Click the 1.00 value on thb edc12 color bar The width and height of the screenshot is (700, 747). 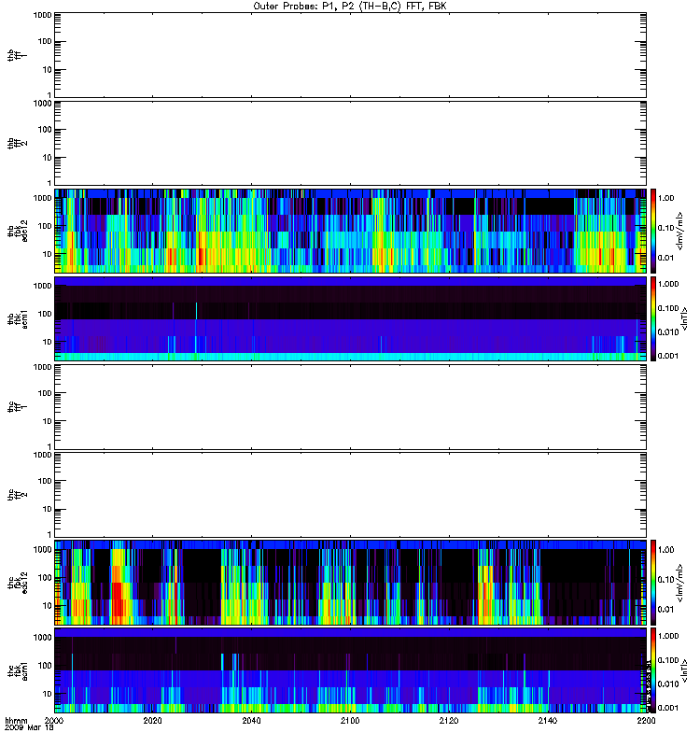pos(665,198)
